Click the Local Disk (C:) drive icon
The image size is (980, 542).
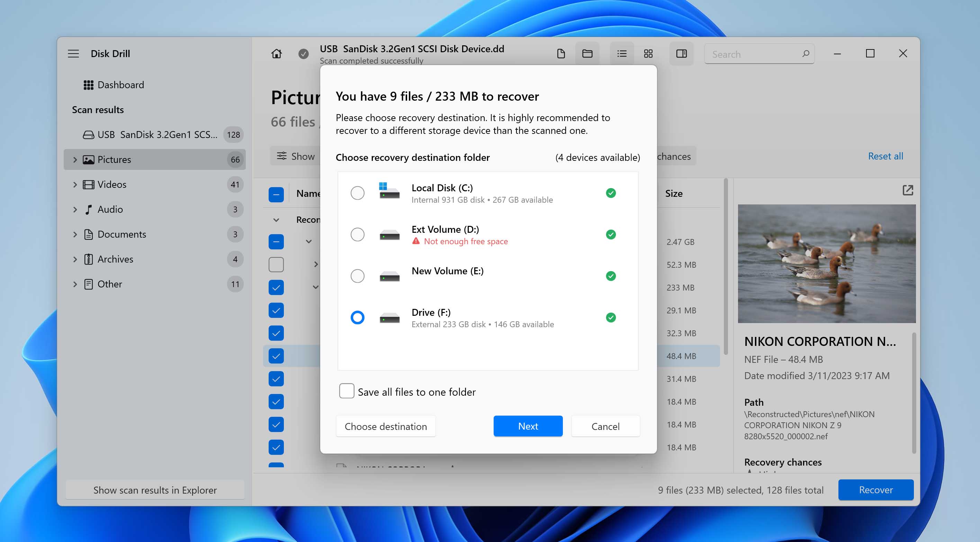point(389,191)
